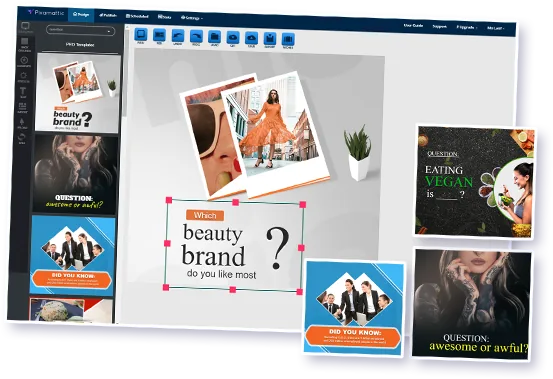Select the tree icon in sidebar
This screenshot has height=379, width=553.
pyautogui.click(x=22, y=123)
